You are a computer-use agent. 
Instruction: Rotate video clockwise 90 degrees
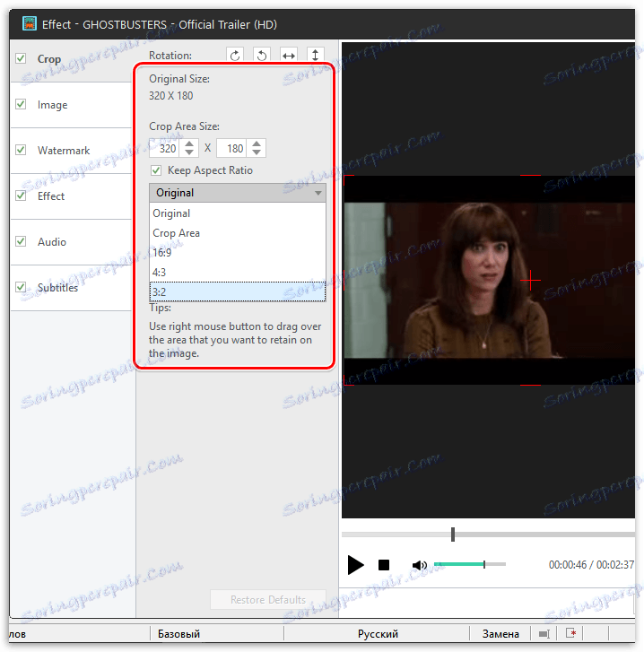(x=235, y=56)
